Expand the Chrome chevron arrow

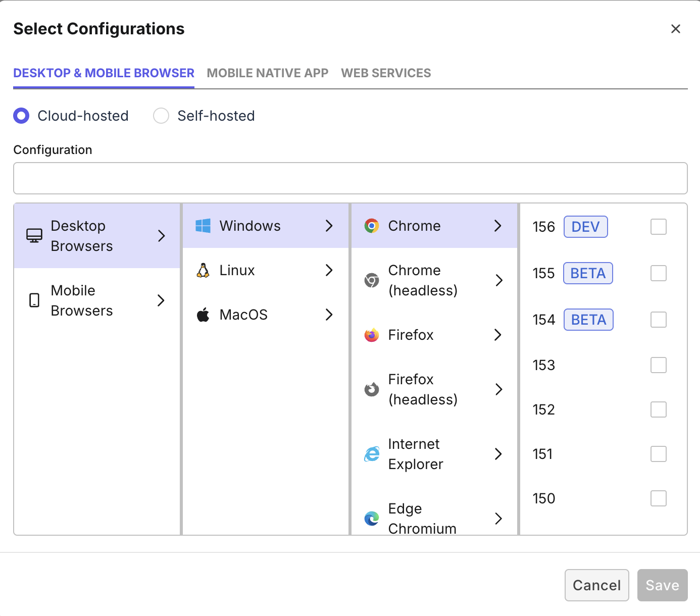point(498,226)
